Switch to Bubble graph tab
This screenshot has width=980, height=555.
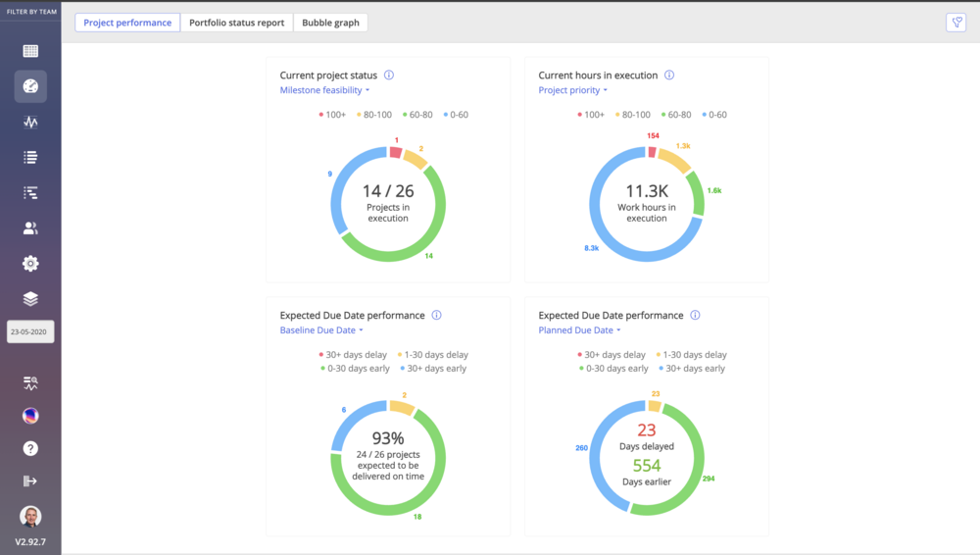click(330, 23)
